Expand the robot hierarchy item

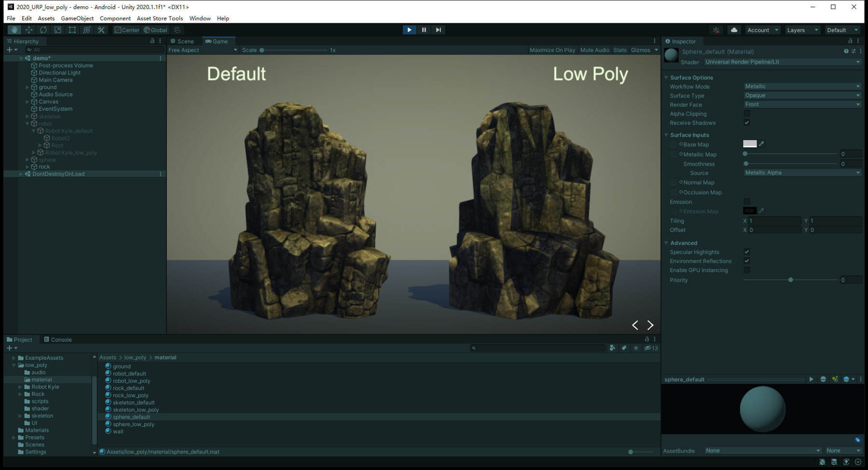click(27, 123)
